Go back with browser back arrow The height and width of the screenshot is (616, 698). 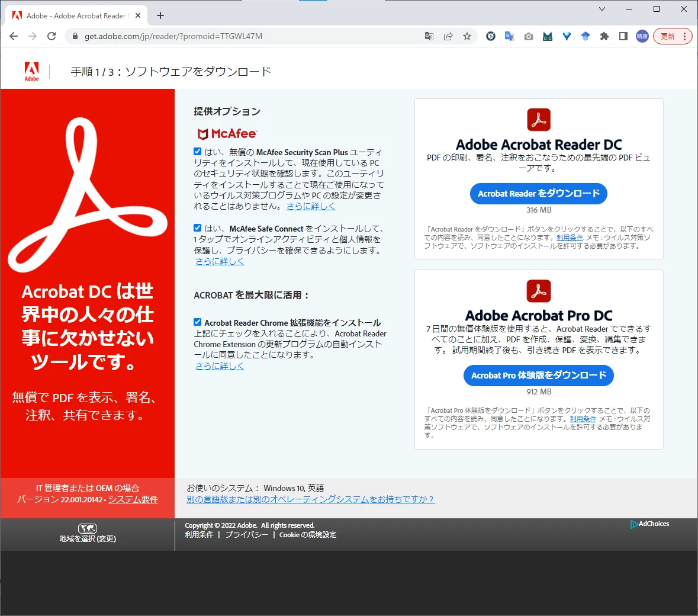click(14, 36)
